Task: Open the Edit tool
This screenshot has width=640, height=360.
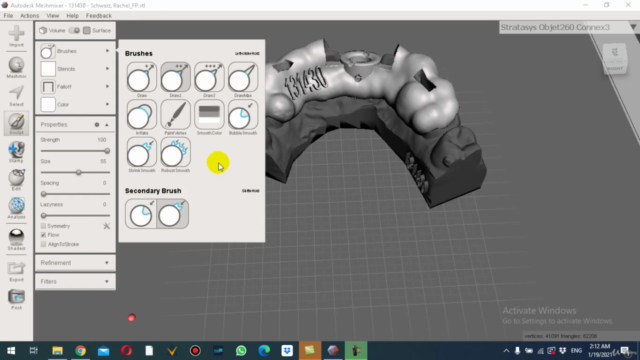Action: 16,178
